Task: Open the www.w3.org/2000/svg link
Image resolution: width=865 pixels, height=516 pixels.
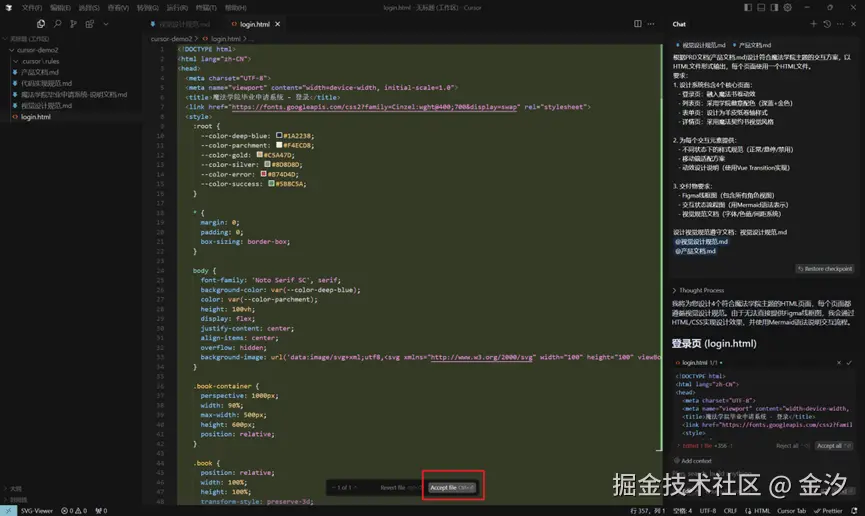Action: (x=482, y=357)
